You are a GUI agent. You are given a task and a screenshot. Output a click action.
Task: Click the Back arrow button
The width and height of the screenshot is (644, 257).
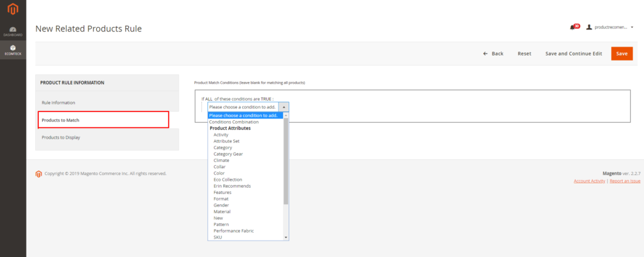pyautogui.click(x=493, y=54)
